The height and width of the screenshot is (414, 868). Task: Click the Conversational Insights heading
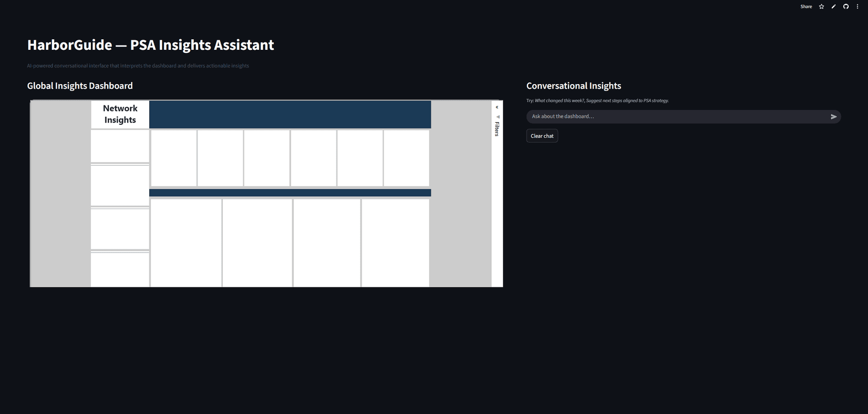coord(573,86)
